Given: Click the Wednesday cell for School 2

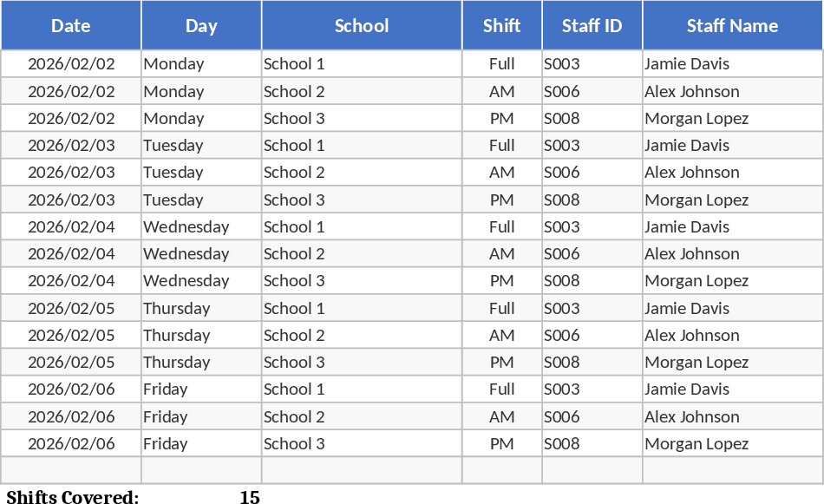Looking at the screenshot, I should point(186,253).
